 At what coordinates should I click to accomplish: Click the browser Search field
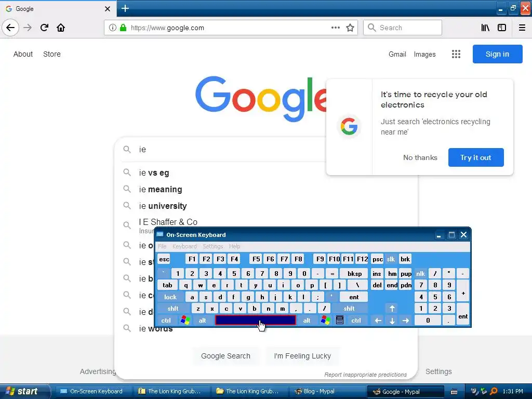403,28
